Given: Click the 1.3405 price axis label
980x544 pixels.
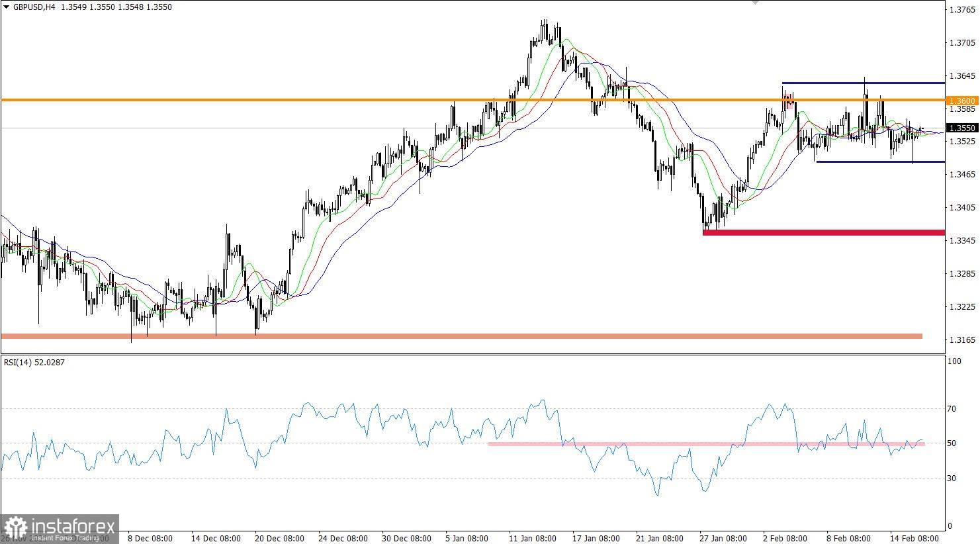Looking at the screenshot, I should click(961, 207).
